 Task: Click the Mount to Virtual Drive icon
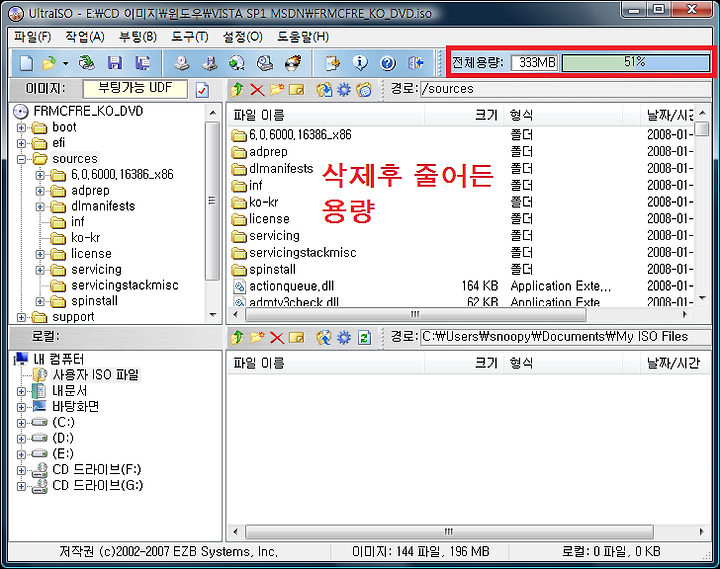tap(265, 63)
